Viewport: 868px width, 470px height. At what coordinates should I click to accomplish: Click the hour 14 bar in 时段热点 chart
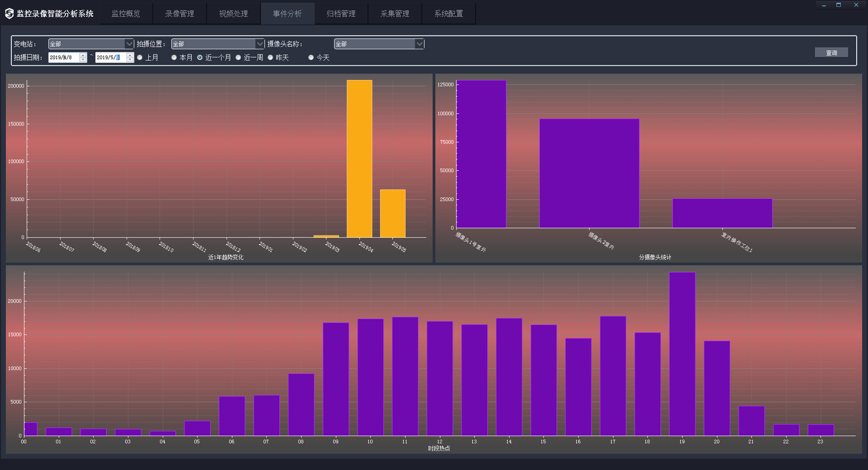(x=509, y=377)
